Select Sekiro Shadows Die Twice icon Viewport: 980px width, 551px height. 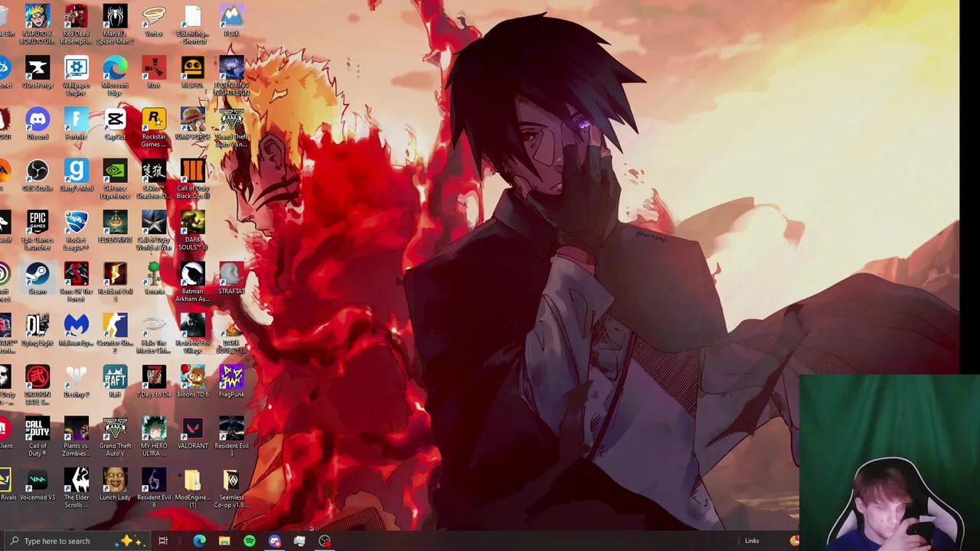pyautogui.click(x=154, y=178)
